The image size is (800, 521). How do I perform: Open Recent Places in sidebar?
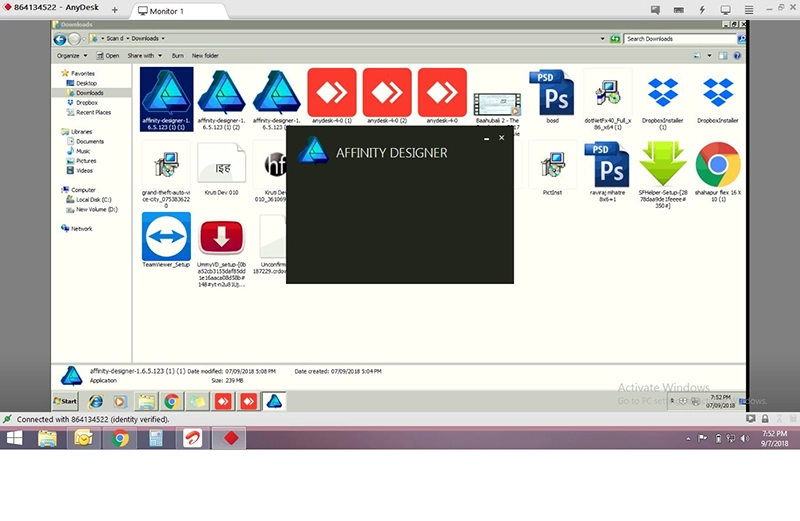[x=88, y=112]
